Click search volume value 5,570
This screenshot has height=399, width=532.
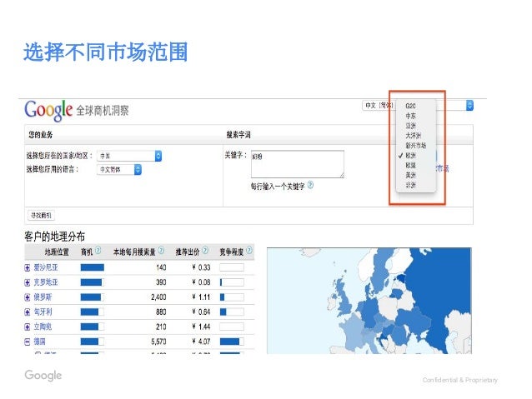coord(158,342)
